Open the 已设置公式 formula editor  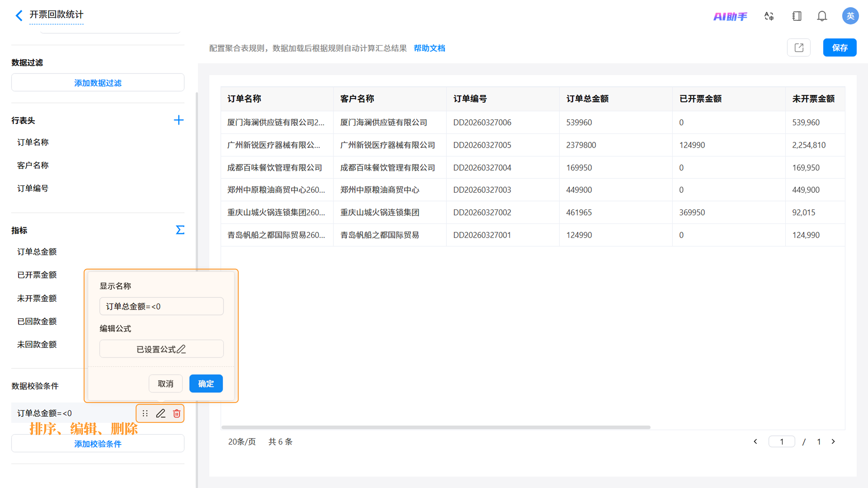click(x=161, y=349)
